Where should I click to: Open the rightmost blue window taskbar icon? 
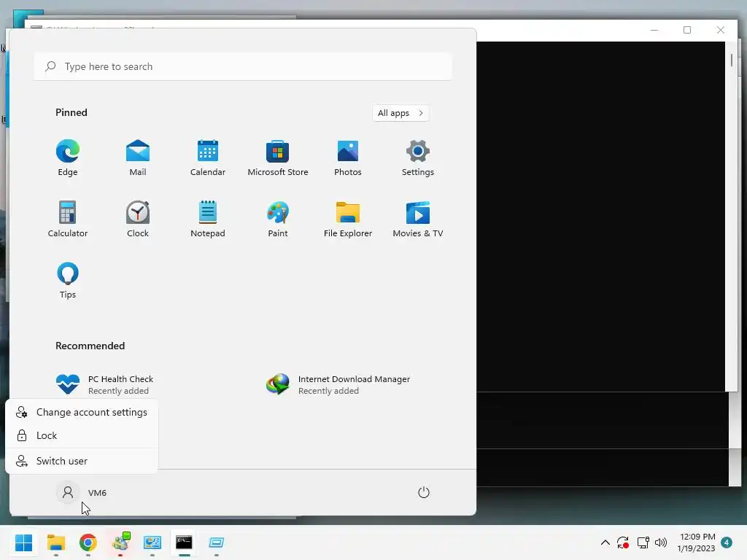(x=216, y=542)
